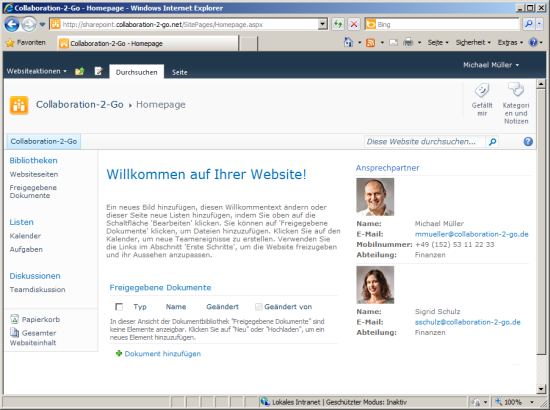This screenshot has width=550, height=410.
Task: Click the Print icon
Action: (408, 43)
